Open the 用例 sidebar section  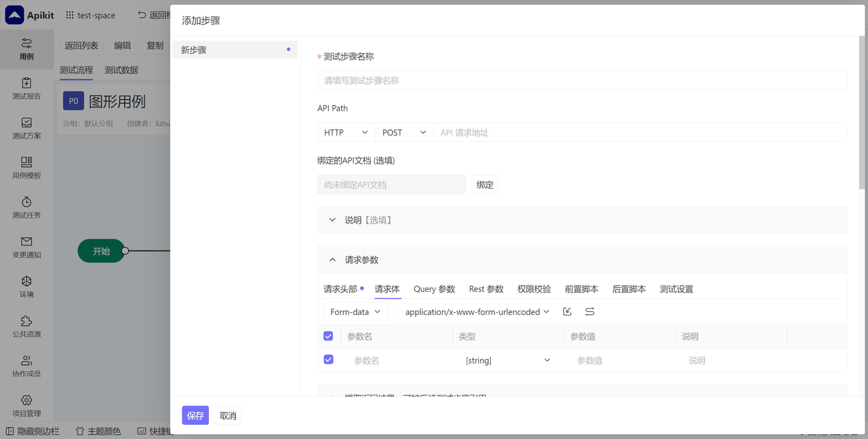coord(26,50)
